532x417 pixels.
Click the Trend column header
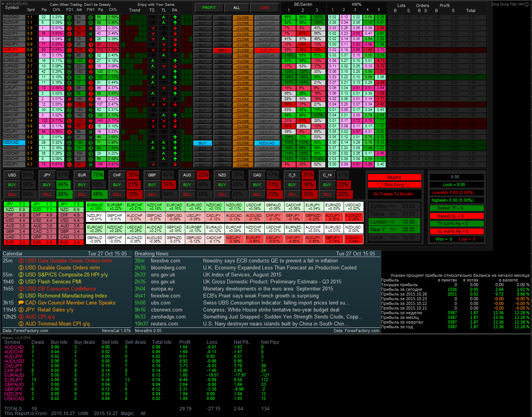pos(135,10)
